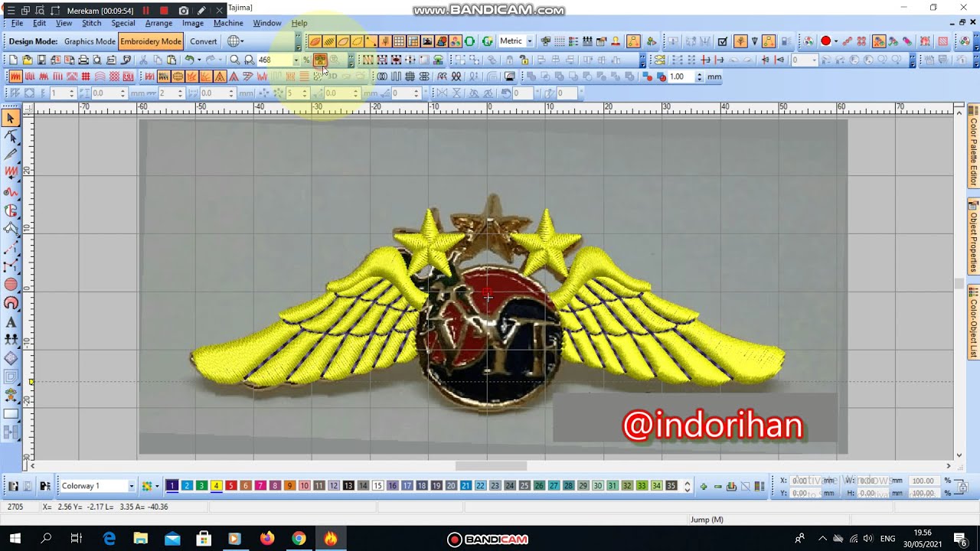980x551 pixels.
Task: Click the zoom factor 468 input field
Action: point(273,60)
